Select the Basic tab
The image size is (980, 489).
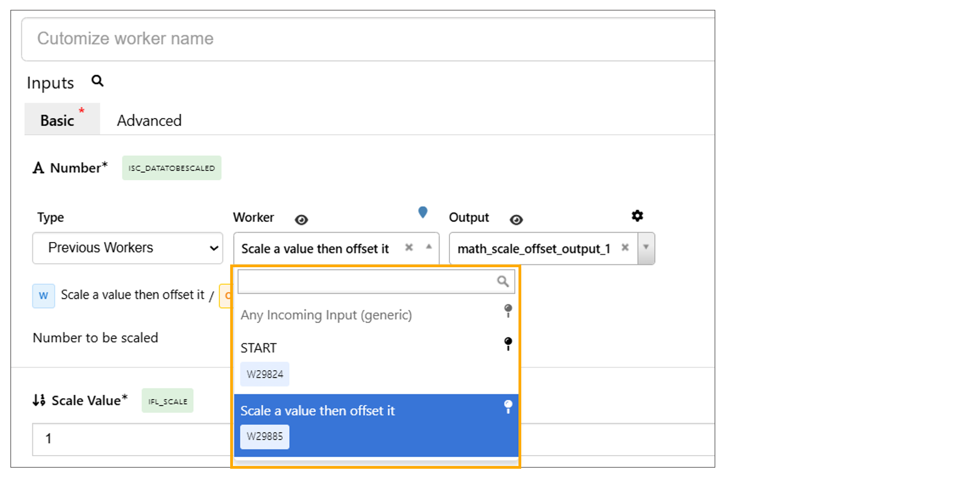click(58, 120)
